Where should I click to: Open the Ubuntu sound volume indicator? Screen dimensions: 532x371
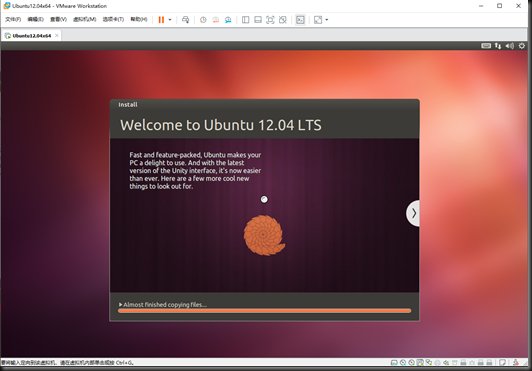pos(510,46)
